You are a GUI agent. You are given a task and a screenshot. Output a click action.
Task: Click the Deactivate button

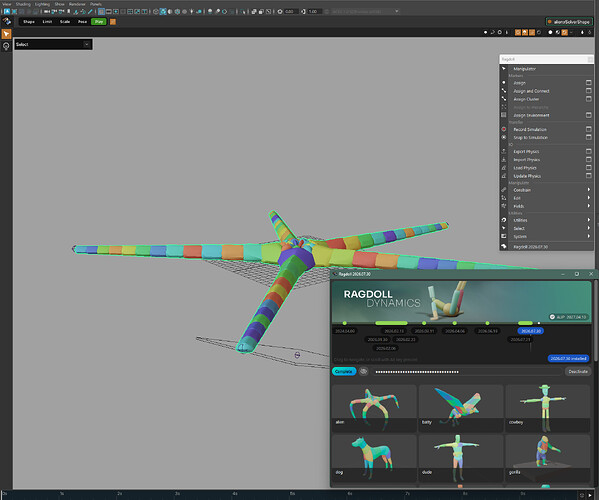click(x=578, y=371)
